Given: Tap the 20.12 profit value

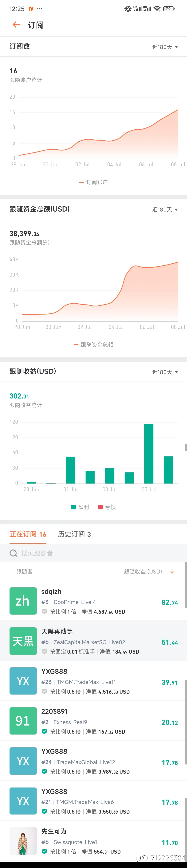Looking at the screenshot, I should [170, 722].
